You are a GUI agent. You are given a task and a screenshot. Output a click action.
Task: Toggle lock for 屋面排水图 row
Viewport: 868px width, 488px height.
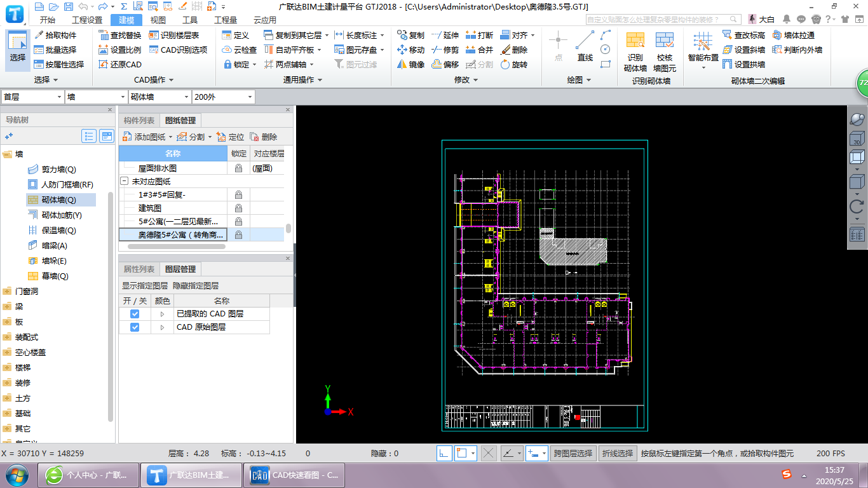(238, 168)
